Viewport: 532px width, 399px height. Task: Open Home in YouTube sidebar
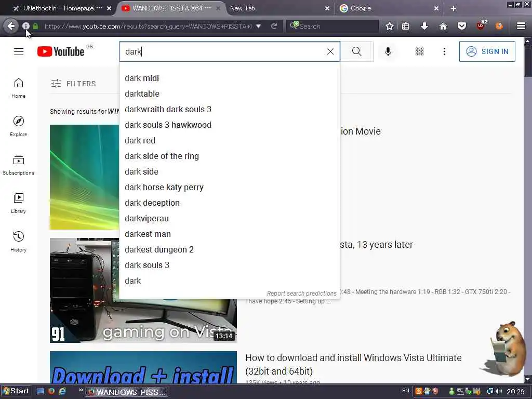click(19, 88)
